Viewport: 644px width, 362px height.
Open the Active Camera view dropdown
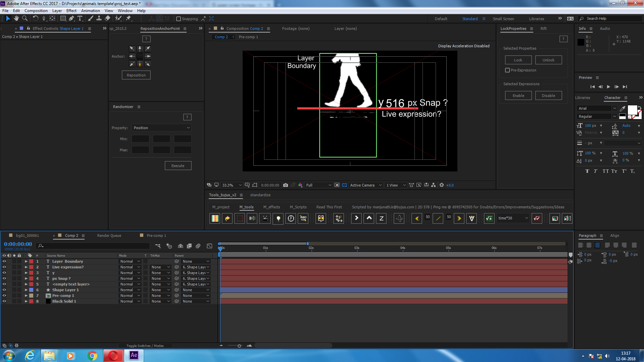coord(366,185)
